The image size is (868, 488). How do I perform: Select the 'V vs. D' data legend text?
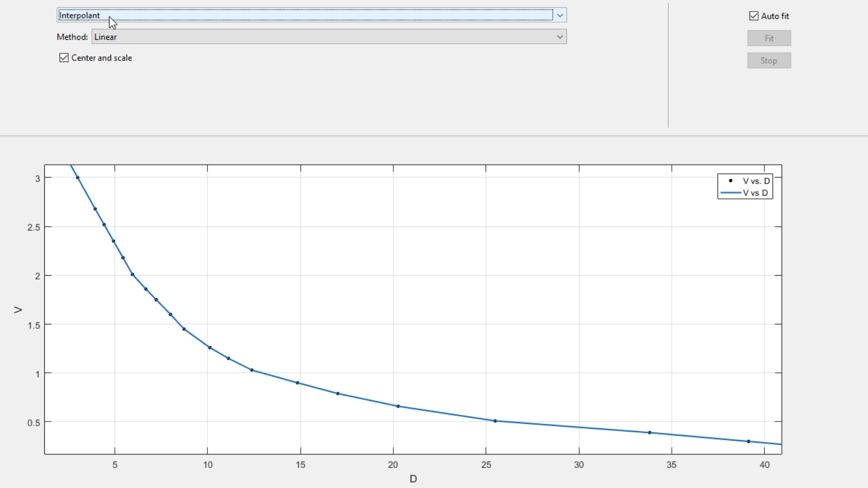(756, 181)
